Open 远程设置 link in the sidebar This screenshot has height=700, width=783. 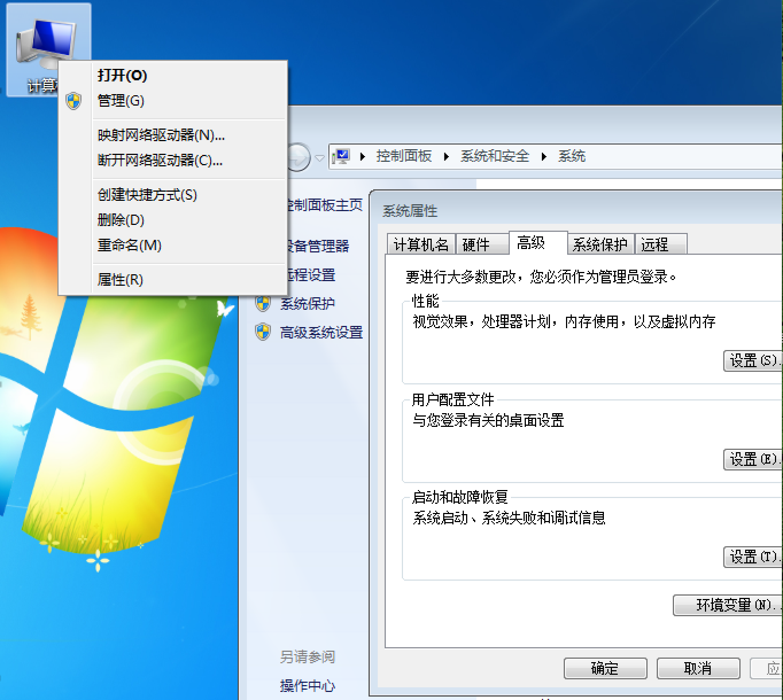[x=311, y=275]
